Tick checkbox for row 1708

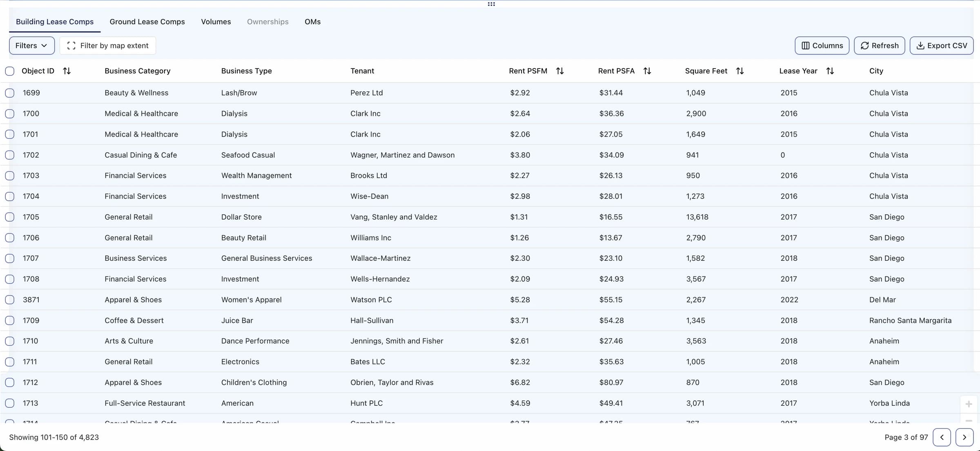pyautogui.click(x=10, y=279)
